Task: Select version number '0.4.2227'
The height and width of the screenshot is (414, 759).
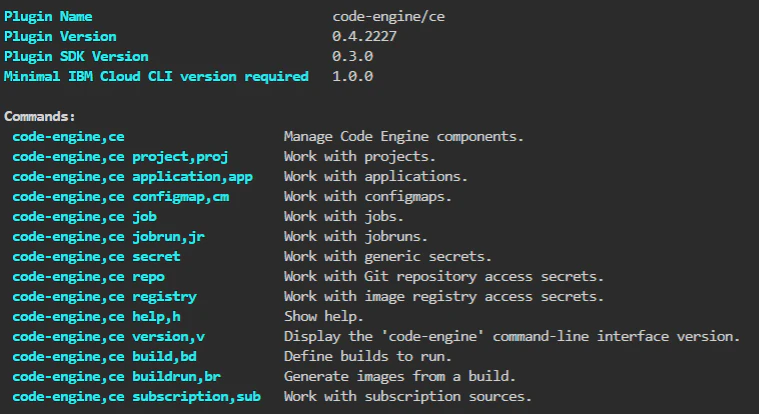Action: point(364,36)
